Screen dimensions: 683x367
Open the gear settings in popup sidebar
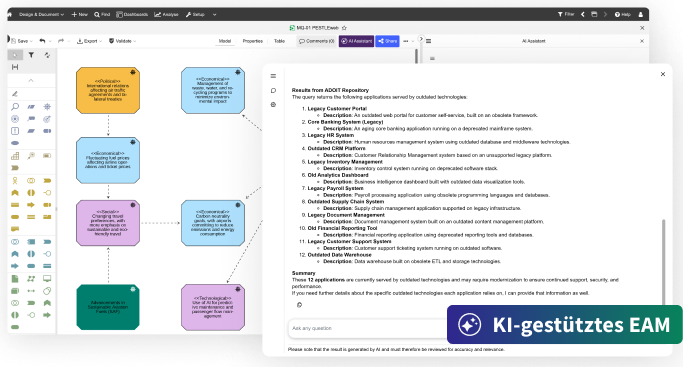273,104
